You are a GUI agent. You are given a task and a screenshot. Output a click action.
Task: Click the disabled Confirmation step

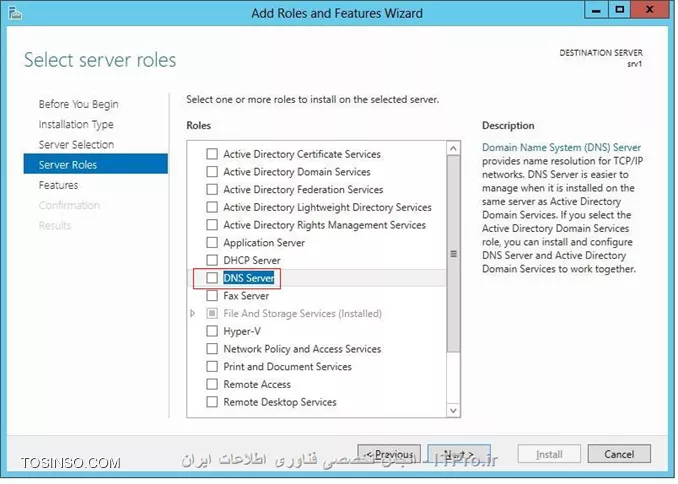[69, 205]
